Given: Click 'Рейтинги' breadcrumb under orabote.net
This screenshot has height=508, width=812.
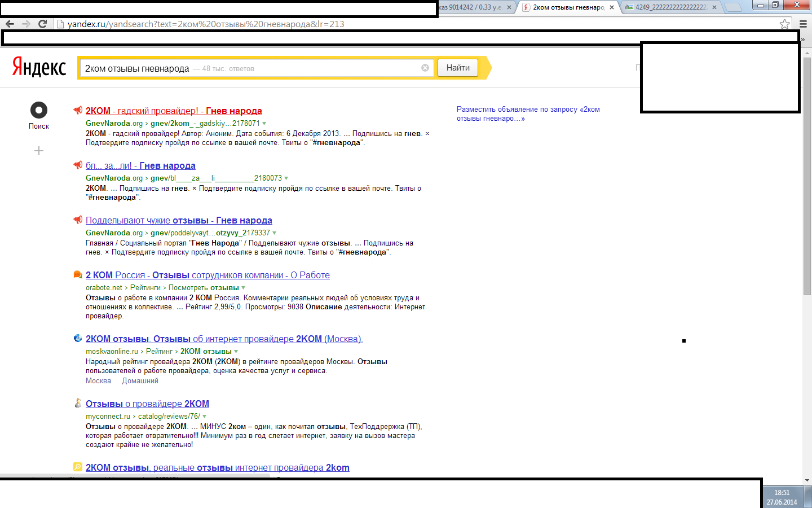Looking at the screenshot, I should [x=145, y=288].
